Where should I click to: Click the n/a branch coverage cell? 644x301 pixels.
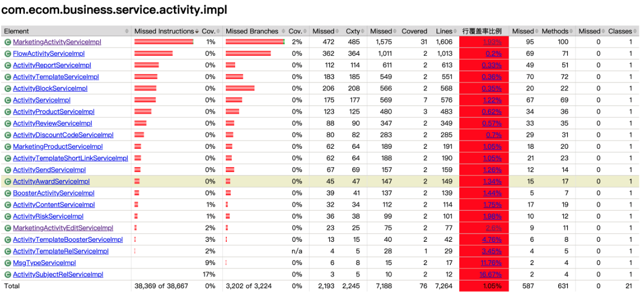[297, 251]
